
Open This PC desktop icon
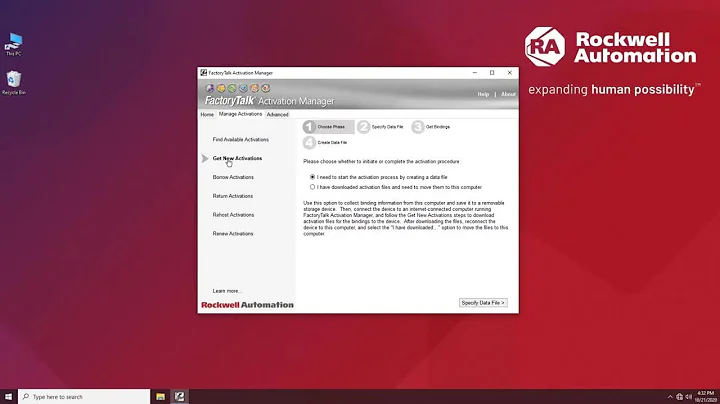click(x=13, y=45)
